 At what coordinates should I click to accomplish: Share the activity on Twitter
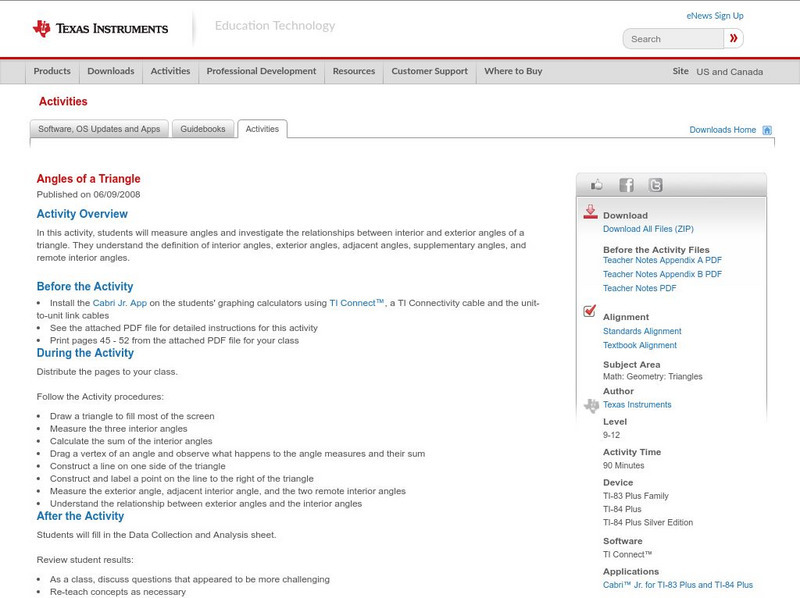[x=655, y=185]
